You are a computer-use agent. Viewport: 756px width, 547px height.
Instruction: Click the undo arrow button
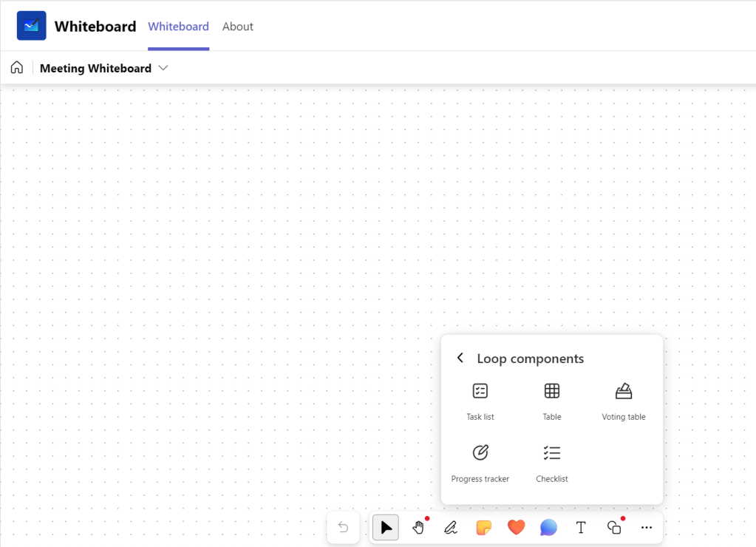[x=344, y=527]
